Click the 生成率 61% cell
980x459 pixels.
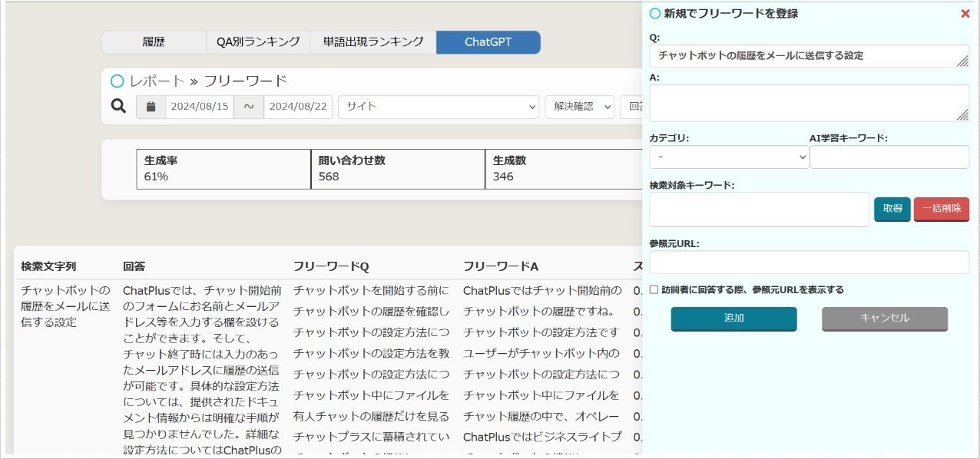coord(223,169)
